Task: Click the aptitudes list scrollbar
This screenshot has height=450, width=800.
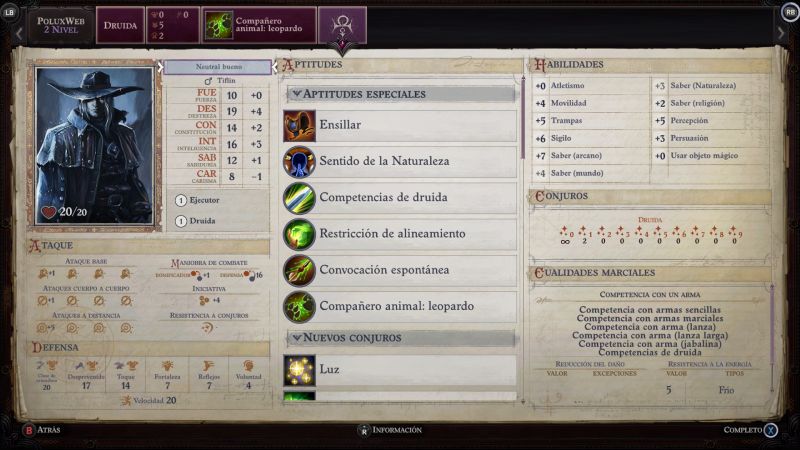Action: pos(523,118)
